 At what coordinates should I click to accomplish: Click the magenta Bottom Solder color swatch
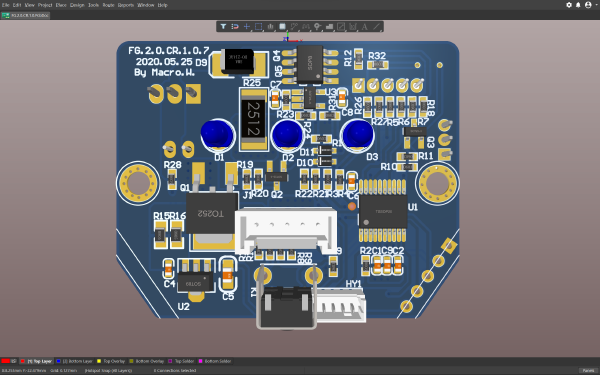200,361
